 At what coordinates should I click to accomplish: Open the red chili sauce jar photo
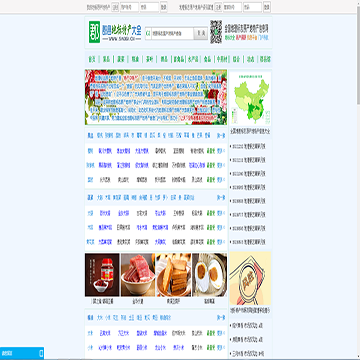click(102, 275)
